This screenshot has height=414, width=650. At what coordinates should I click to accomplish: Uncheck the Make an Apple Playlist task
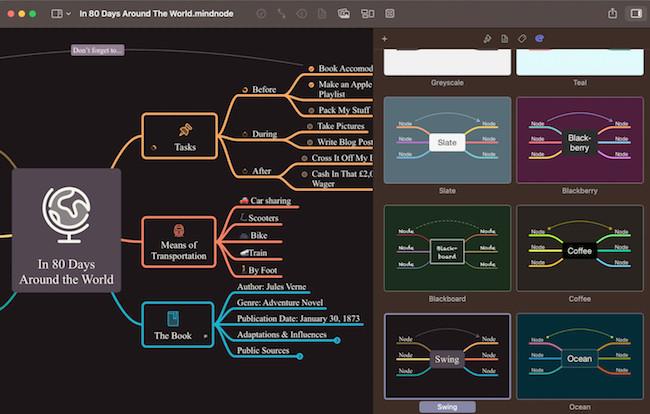click(x=311, y=85)
